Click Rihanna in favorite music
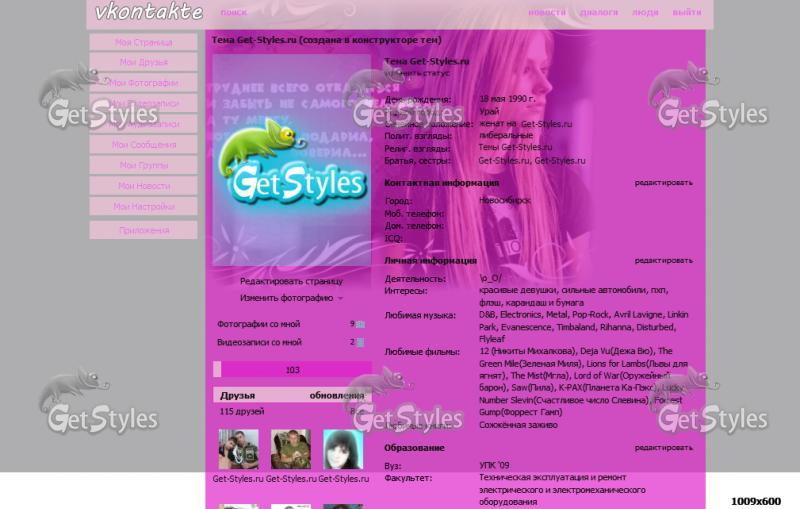The height and width of the screenshot is (509, 800). 616,327
